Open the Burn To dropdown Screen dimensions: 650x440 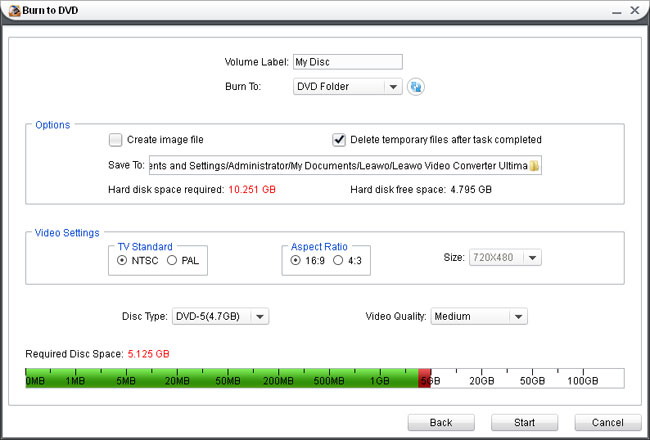coord(347,87)
